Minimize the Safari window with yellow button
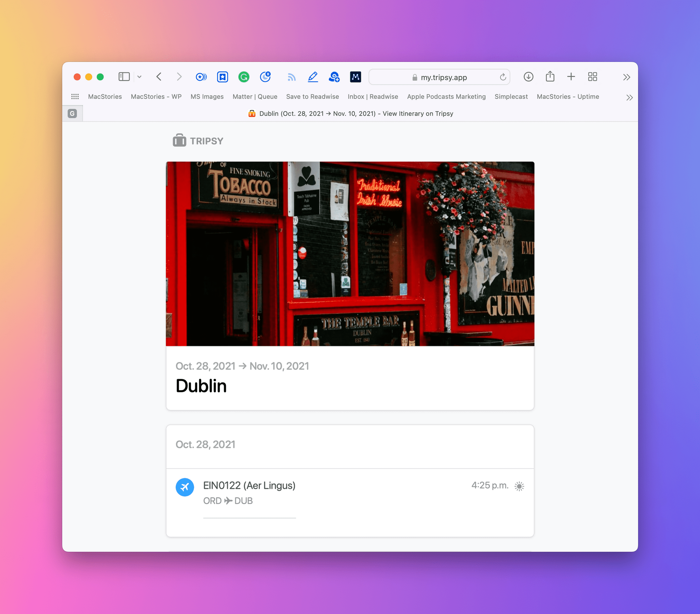The height and width of the screenshot is (614, 700). click(x=89, y=77)
